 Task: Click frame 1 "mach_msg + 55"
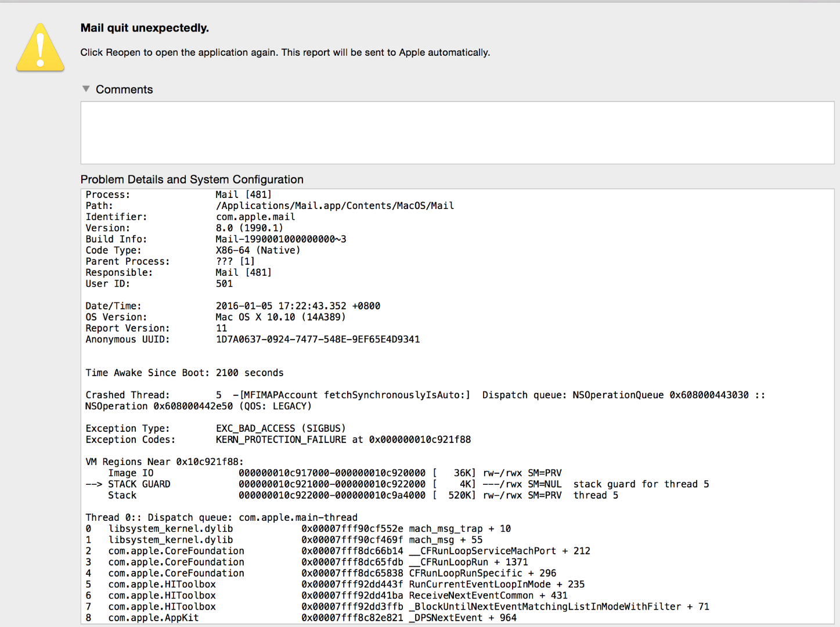[446, 540]
